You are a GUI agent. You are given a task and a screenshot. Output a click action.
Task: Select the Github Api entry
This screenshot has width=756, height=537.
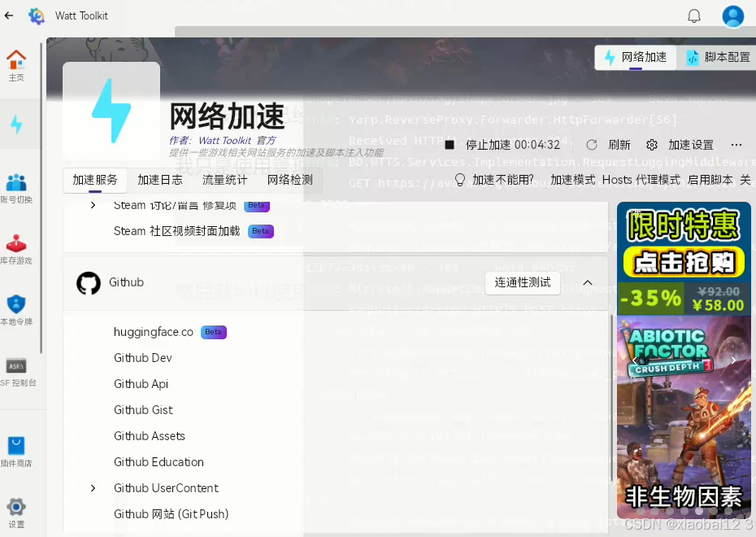[141, 384]
